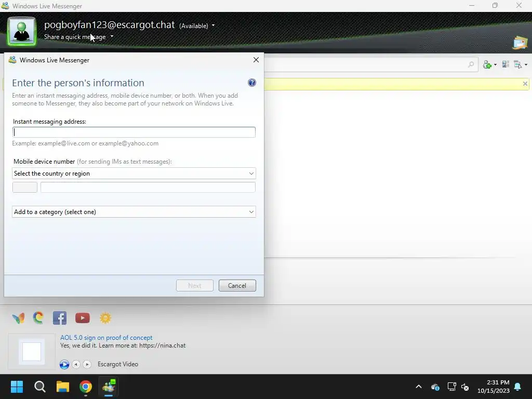Click the Instant messaging address field
Viewport: 532px width, 399px height.
tap(134, 132)
